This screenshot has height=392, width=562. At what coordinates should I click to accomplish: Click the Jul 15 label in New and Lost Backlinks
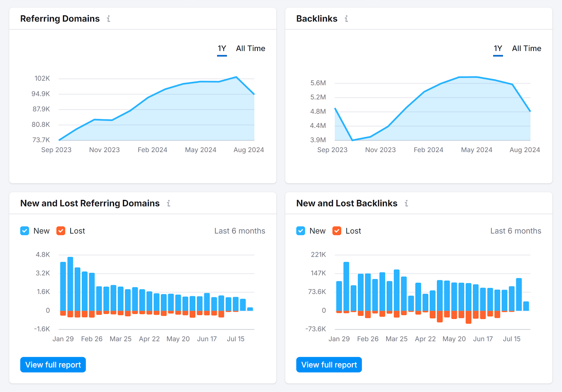512,339
